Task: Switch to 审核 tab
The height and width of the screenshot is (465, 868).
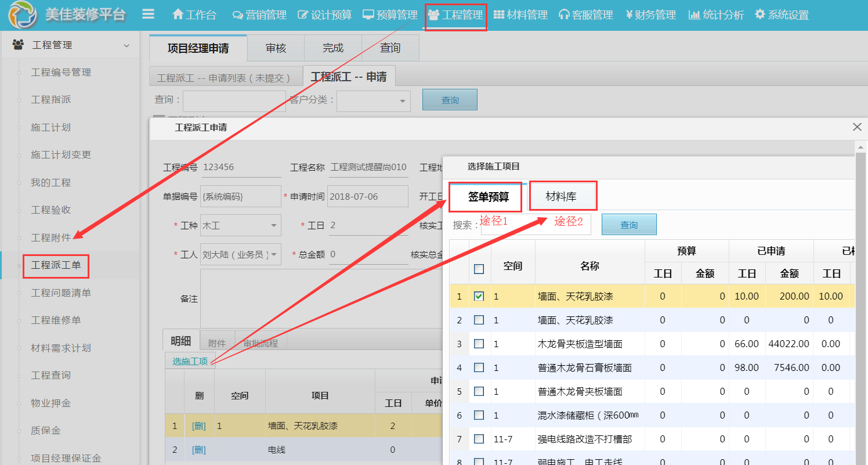Action: click(276, 48)
